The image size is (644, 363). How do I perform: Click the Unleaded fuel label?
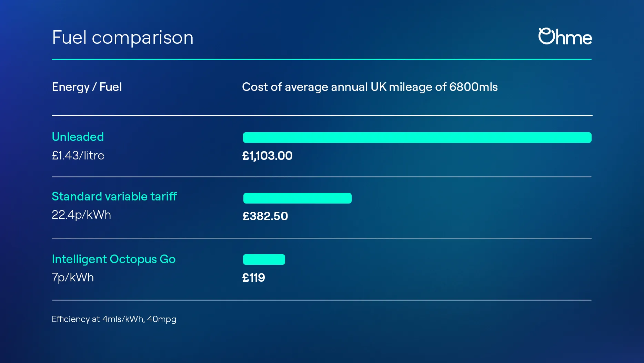[78, 137]
